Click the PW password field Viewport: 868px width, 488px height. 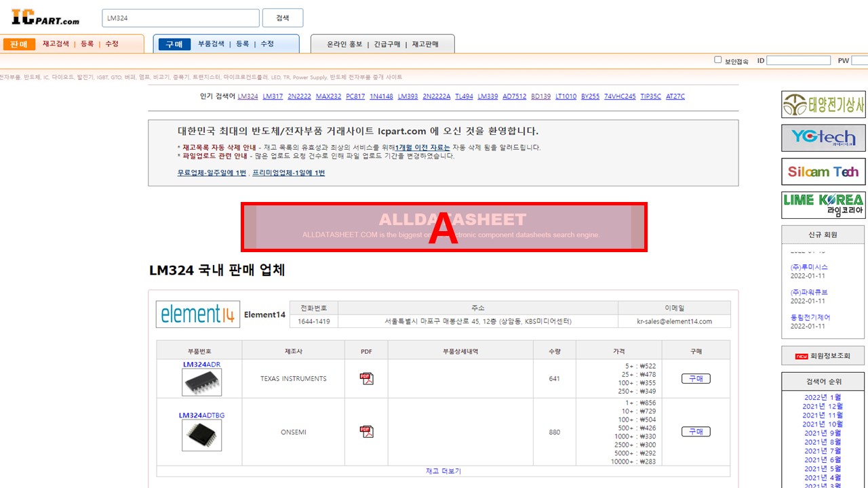pyautogui.click(x=860, y=60)
